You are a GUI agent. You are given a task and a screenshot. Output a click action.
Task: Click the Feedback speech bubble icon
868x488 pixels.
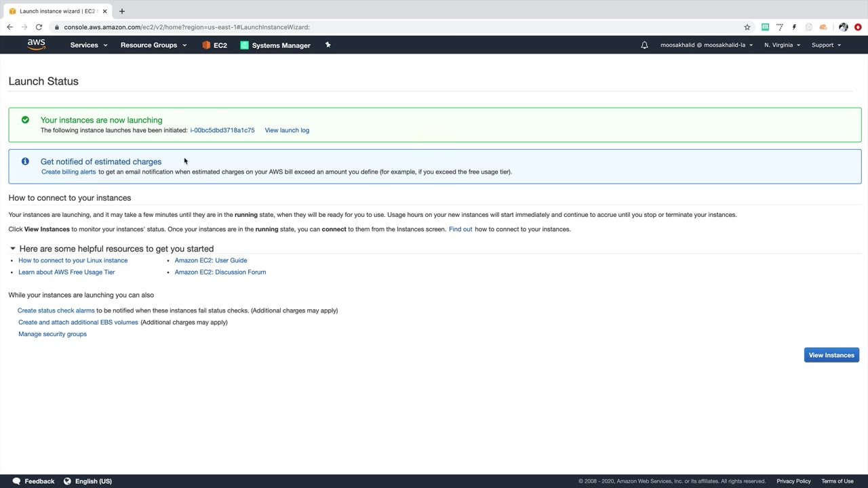pyautogui.click(x=16, y=481)
